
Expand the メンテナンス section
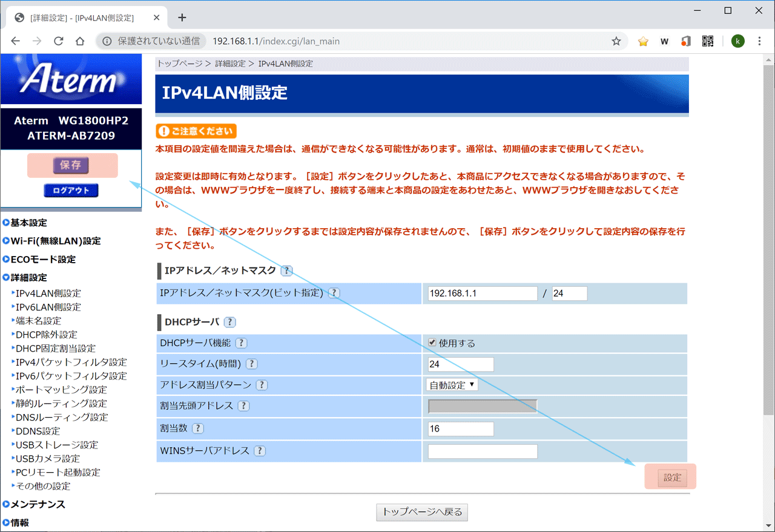coord(34,504)
